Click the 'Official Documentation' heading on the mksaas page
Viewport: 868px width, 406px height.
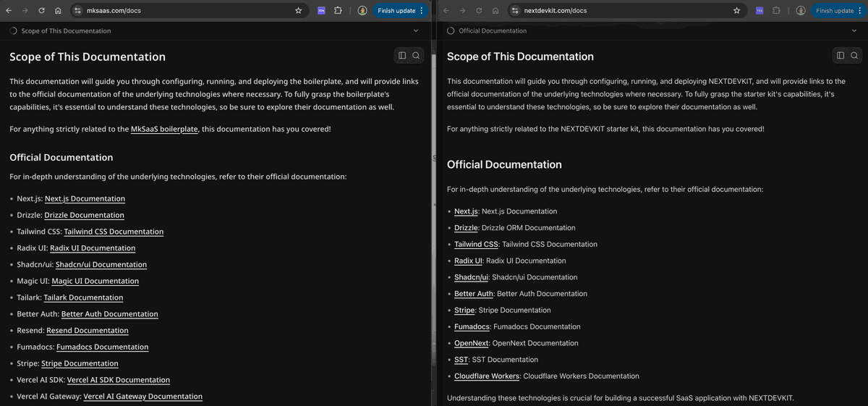(61, 157)
